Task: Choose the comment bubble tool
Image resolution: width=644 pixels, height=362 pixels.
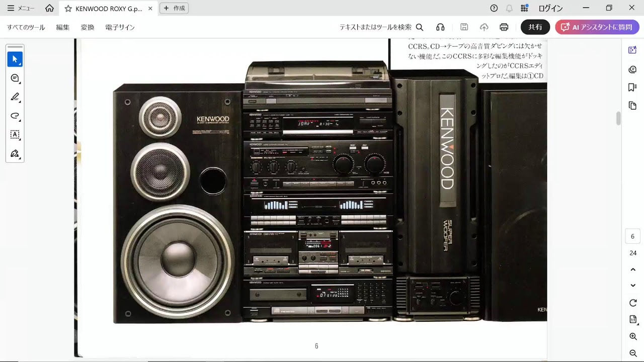Action: (15, 78)
